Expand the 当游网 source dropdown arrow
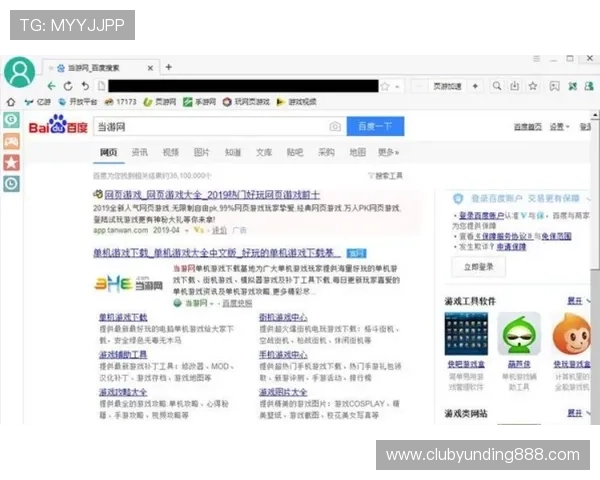Viewport: 600px width, 480px height. (x=212, y=304)
